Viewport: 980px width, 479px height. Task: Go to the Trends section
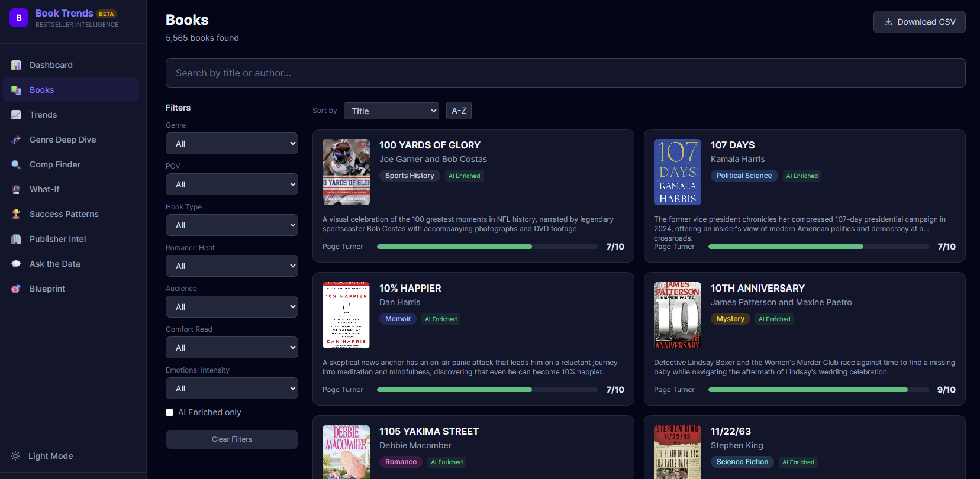[70, 115]
